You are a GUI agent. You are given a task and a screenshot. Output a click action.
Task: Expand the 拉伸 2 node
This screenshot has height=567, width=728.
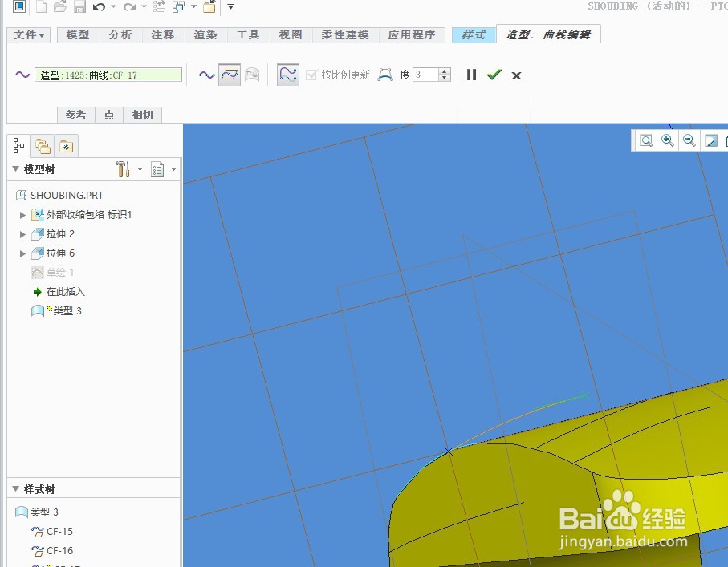22,234
